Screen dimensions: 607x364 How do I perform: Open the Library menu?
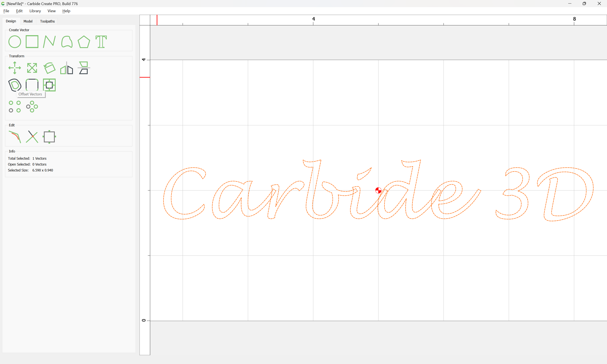click(35, 11)
